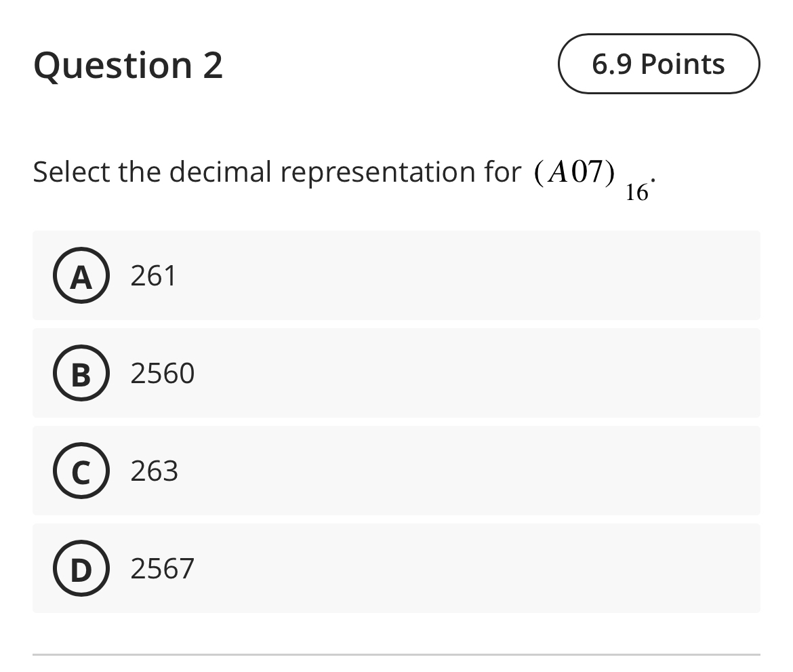Choose answer 263
The image size is (793, 672).
[154, 471]
